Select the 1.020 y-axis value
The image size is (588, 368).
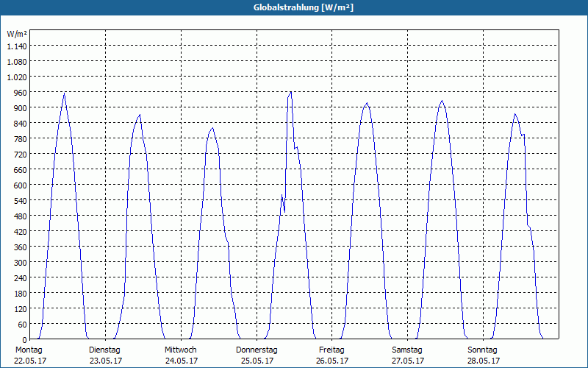[17, 77]
